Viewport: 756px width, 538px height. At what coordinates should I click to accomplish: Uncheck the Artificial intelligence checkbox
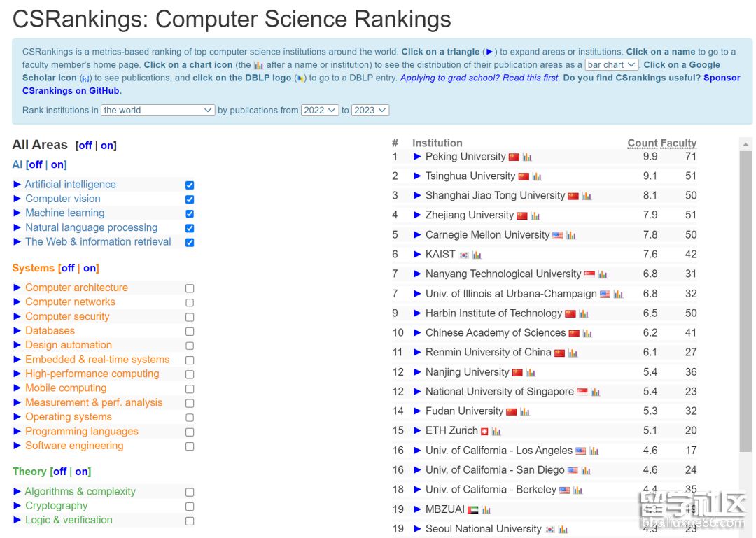pyautogui.click(x=190, y=185)
